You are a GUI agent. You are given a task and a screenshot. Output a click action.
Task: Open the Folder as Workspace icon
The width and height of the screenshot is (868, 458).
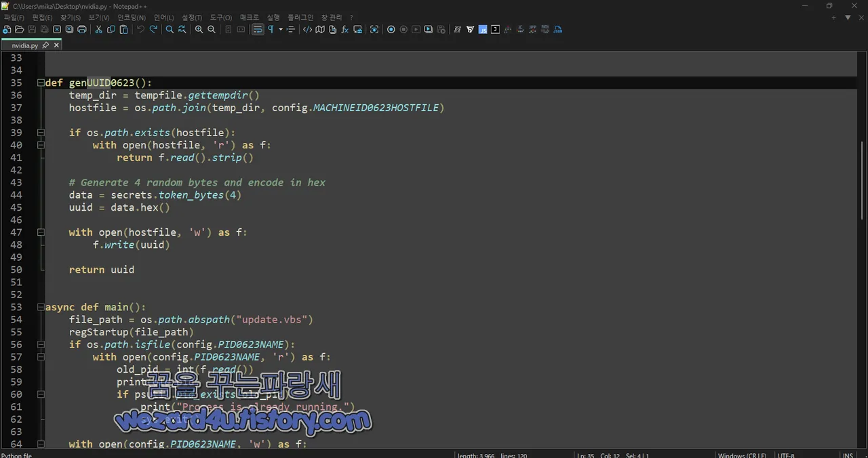click(357, 30)
